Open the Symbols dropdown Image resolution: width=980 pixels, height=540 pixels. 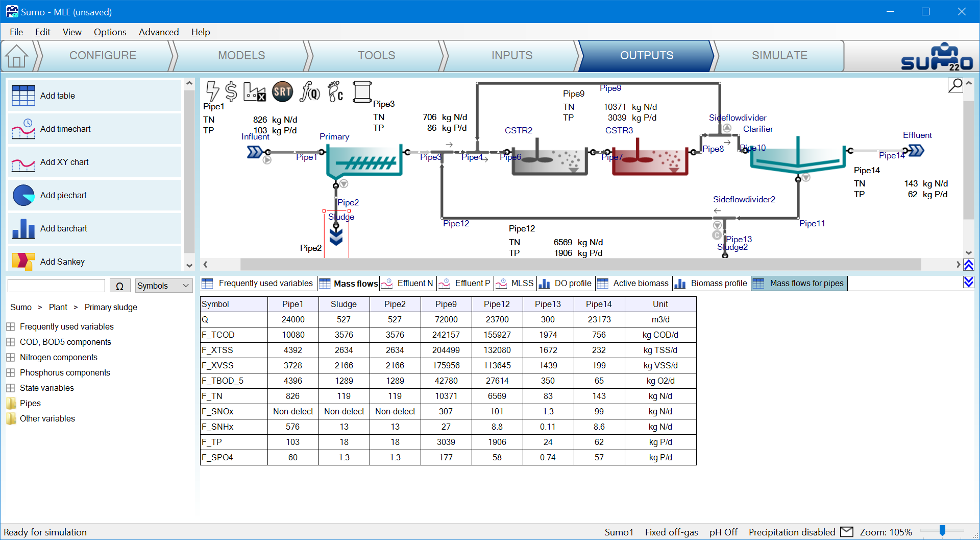pyautogui.click(x=163, y=286)
